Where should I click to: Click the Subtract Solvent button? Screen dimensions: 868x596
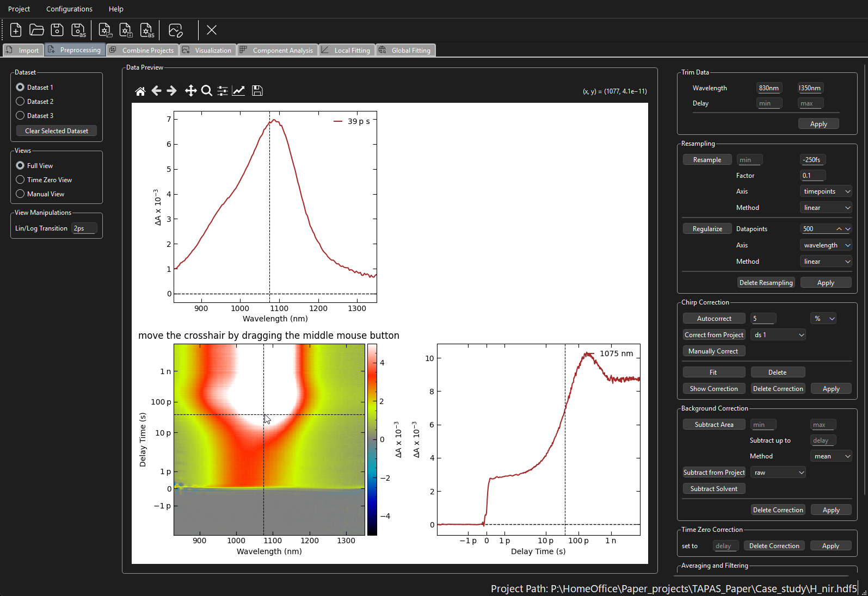714,489
